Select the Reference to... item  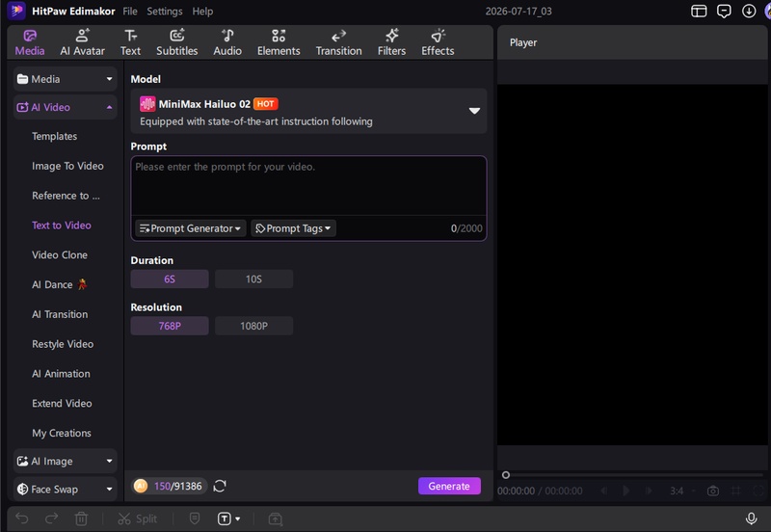pyautogui.click(x=66, y=196)
